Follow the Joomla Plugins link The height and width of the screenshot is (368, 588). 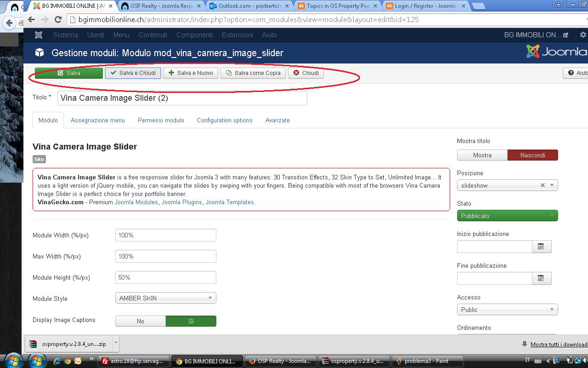(181, 202)
